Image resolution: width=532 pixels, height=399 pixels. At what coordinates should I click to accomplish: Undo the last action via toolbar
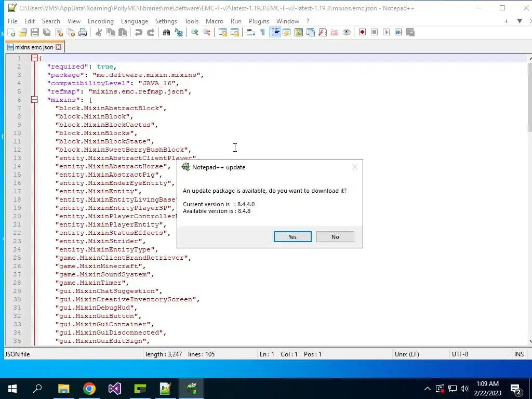click(138, 32)
